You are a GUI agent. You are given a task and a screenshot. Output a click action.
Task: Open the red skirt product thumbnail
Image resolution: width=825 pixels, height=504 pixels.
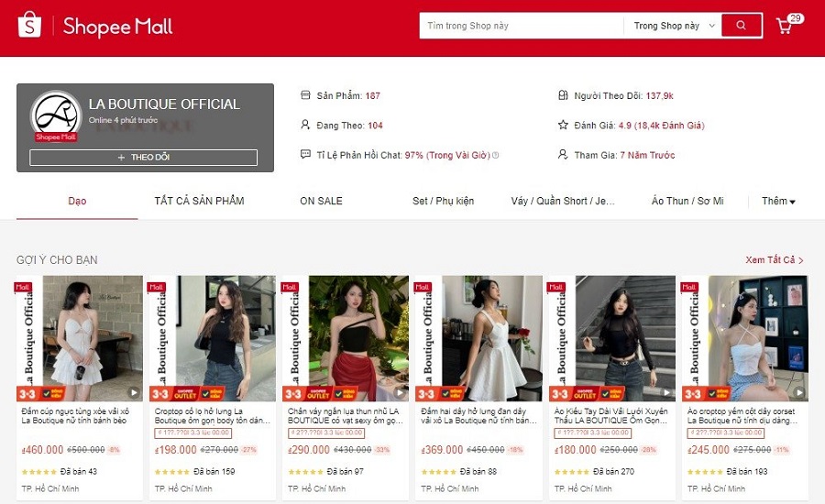[x=346, y=338]
